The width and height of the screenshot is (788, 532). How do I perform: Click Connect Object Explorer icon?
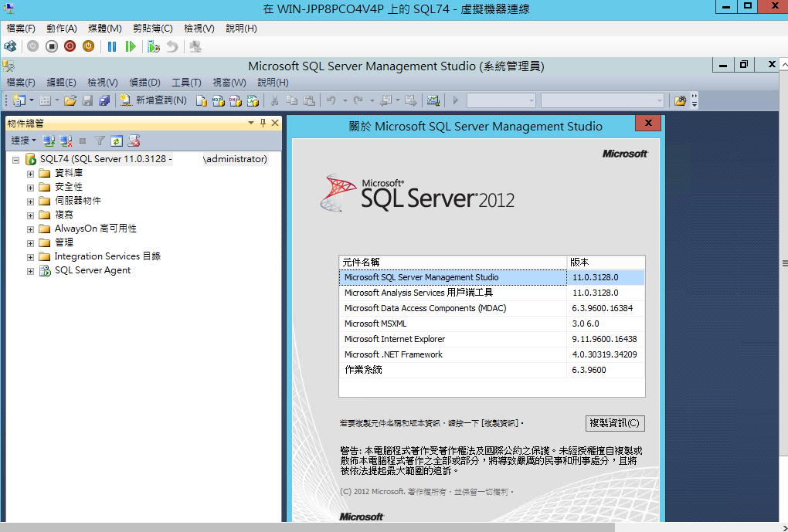(49, 141)
